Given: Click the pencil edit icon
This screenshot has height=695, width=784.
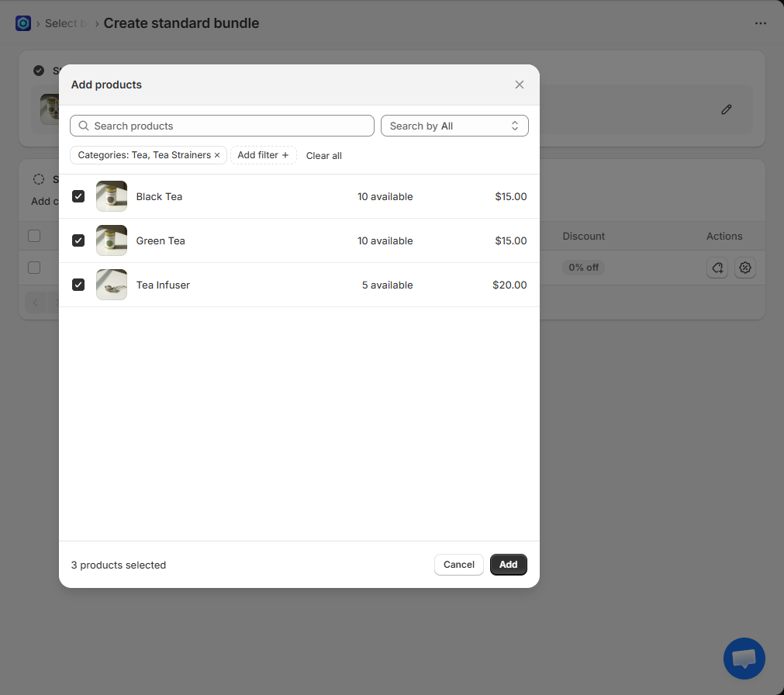Looking at the screenshot, I should [x=726, y=109].
